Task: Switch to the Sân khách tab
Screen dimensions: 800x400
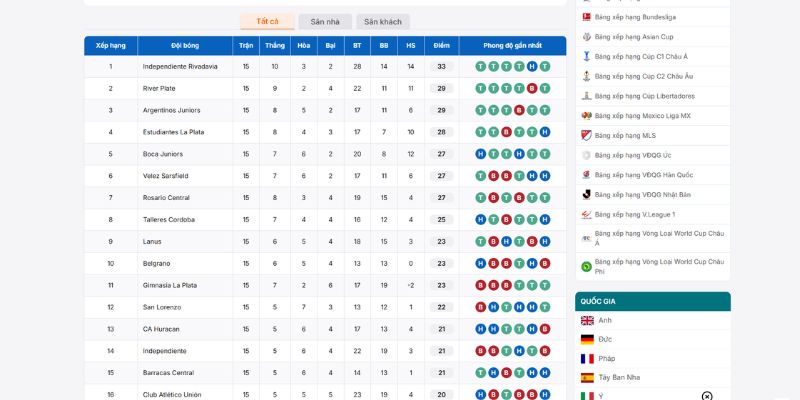Action: point(383,22)
